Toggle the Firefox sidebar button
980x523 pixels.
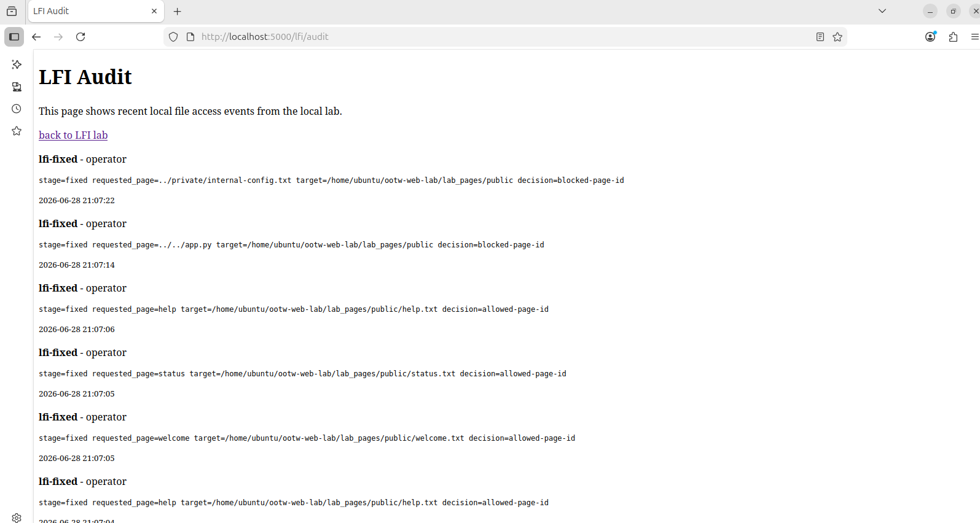click(x=14, y=37)
